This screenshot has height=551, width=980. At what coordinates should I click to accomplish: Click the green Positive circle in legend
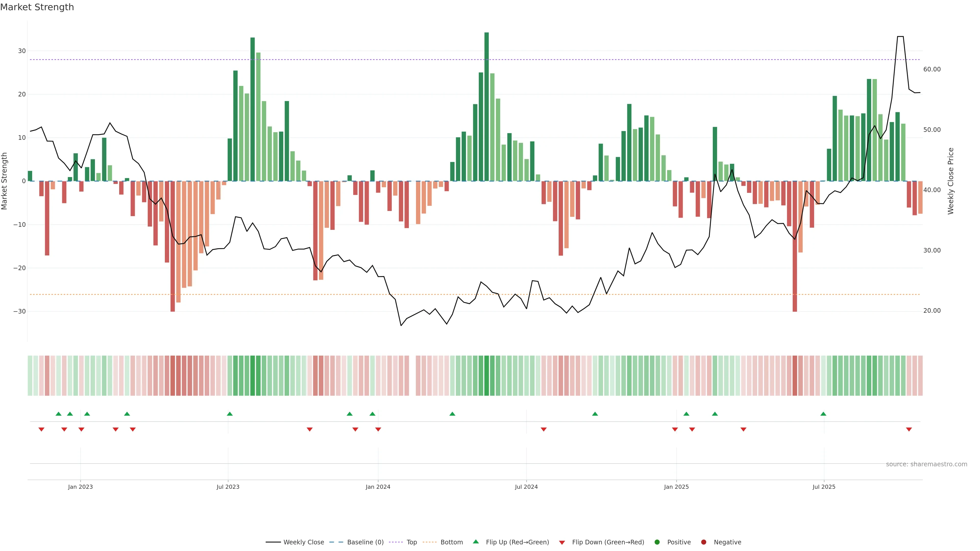pyautogui.click(x=657, y=542)
